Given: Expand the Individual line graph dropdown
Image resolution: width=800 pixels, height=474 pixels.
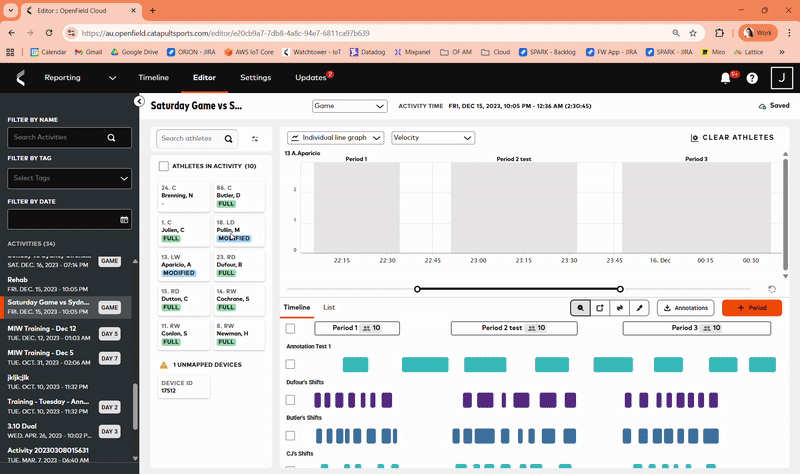Looking at the screenshot, I should click(336, 138).
